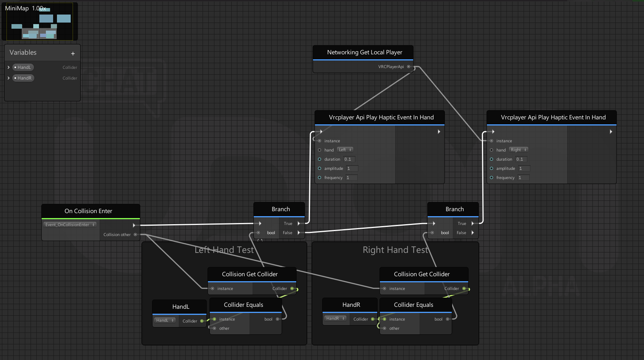The width and height of the screenshot is (644, 360).
Task: Select the Left Hand Test group title
Action: click(x=224, y=250)
